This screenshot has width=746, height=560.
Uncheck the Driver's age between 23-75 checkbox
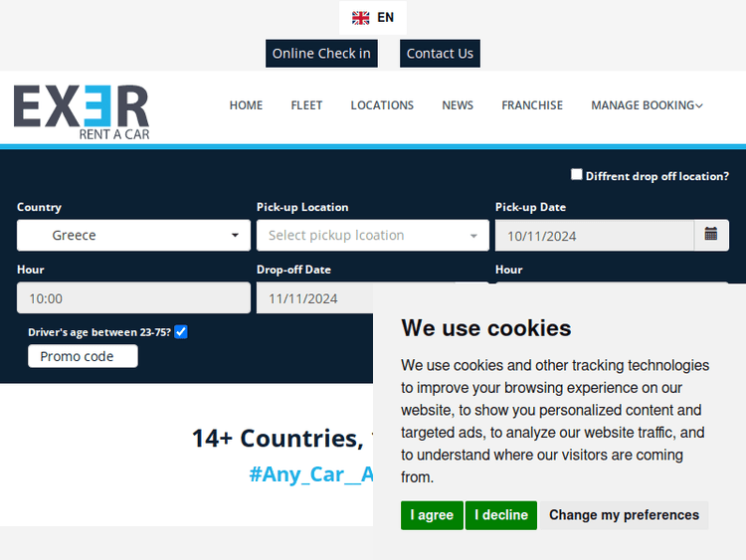tap(181, 331)
